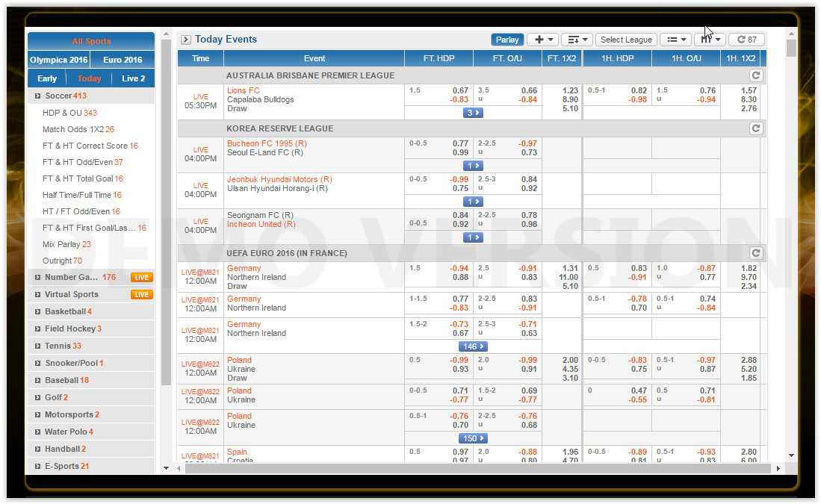This screenshot has width=821, height=504.
Task: Pick the 4.35 odds for Ukraine
Action: (x=570, y=369)
